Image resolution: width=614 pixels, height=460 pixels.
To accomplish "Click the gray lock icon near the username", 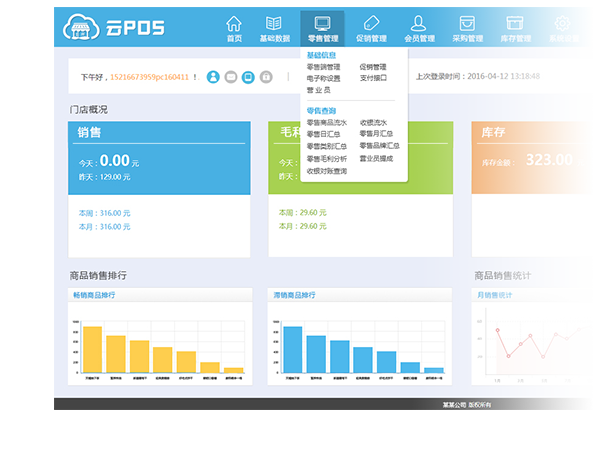I will coord(265,76).
